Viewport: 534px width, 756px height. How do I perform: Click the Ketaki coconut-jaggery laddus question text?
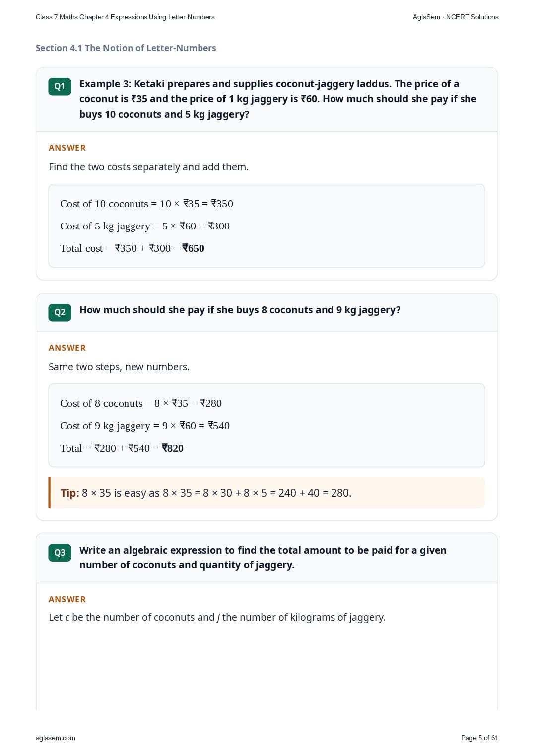278,99
